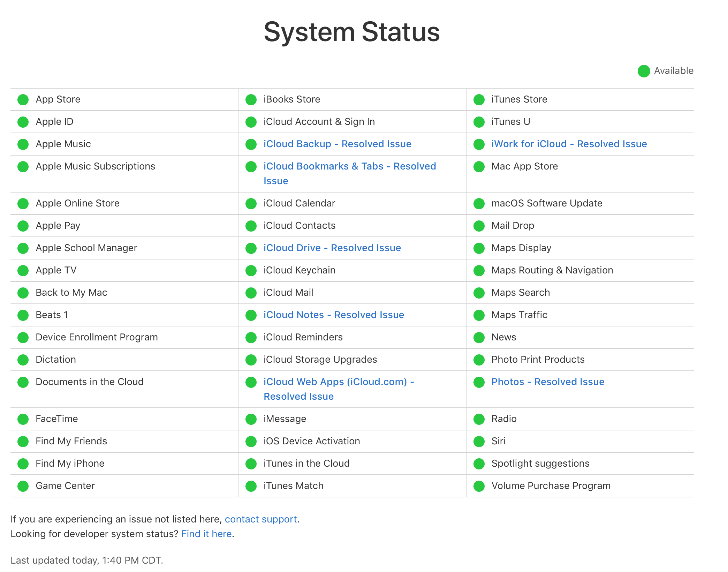
Task: Click the status dot next to iCloud Backup
Action: 251,144
